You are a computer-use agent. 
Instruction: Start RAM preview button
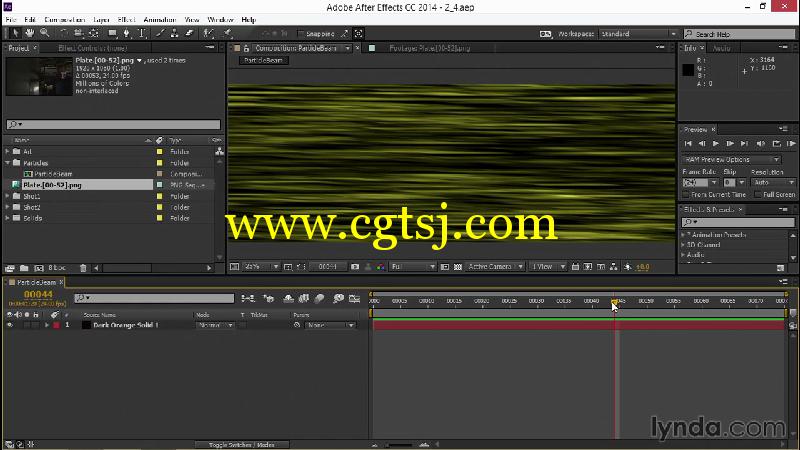[791, 144]
